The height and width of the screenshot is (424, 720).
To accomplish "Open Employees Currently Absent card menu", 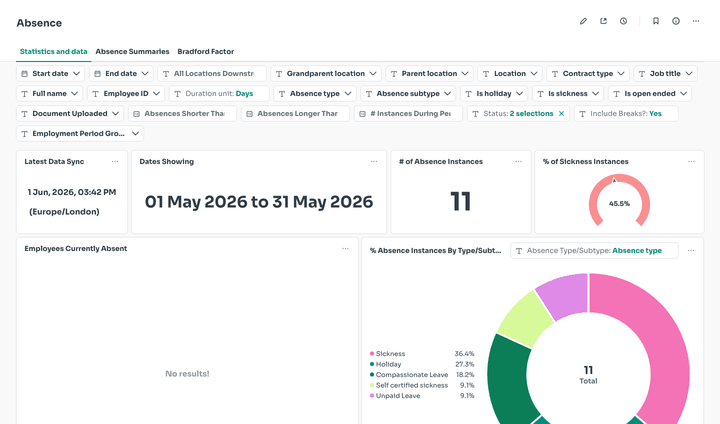I will click(345, 249).
